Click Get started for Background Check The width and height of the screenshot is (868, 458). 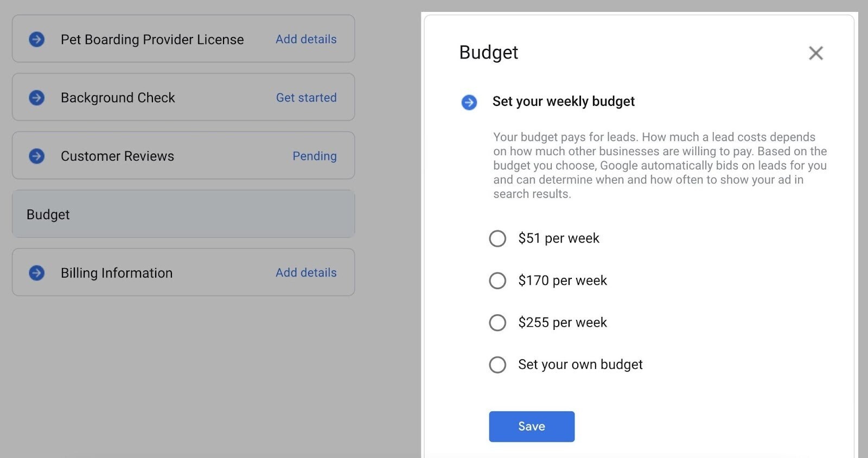[x=306, y=98]
